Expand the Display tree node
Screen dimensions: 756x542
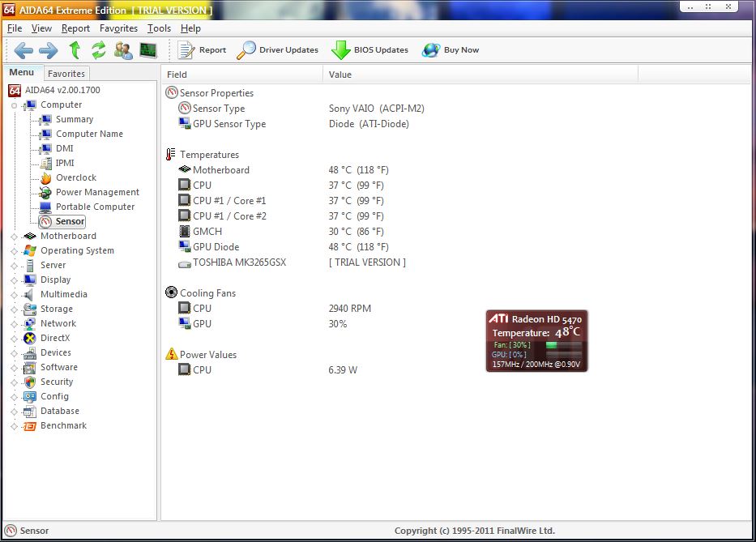pyautogui.click(x=14, y=280)
